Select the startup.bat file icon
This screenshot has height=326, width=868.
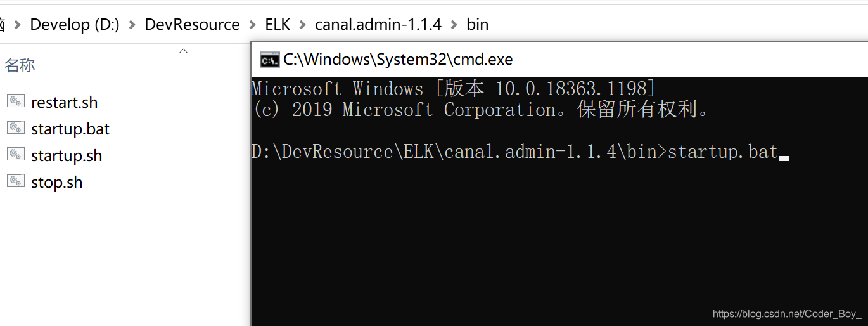[x=16, y=127]
